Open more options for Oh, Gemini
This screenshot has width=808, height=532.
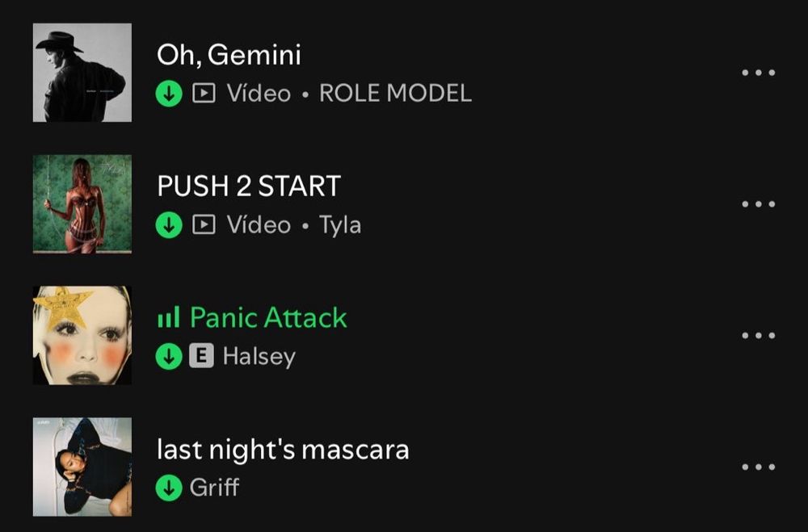[758, 73]
